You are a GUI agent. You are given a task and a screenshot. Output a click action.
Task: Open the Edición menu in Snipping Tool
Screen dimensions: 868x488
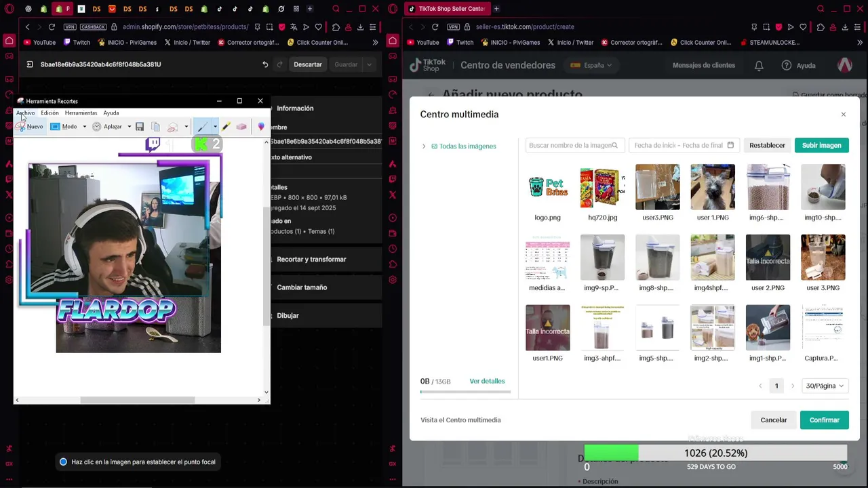pyautogui.click(x=50, y=113)
